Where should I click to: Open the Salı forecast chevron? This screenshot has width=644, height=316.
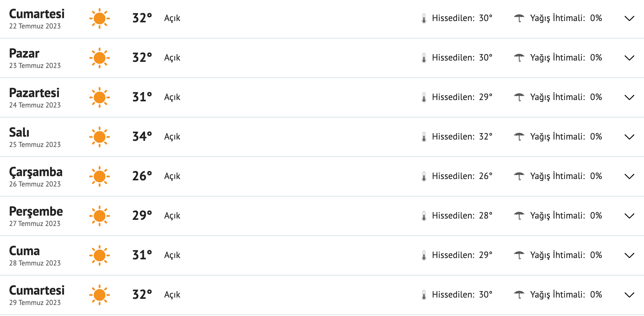click(629, 137)
